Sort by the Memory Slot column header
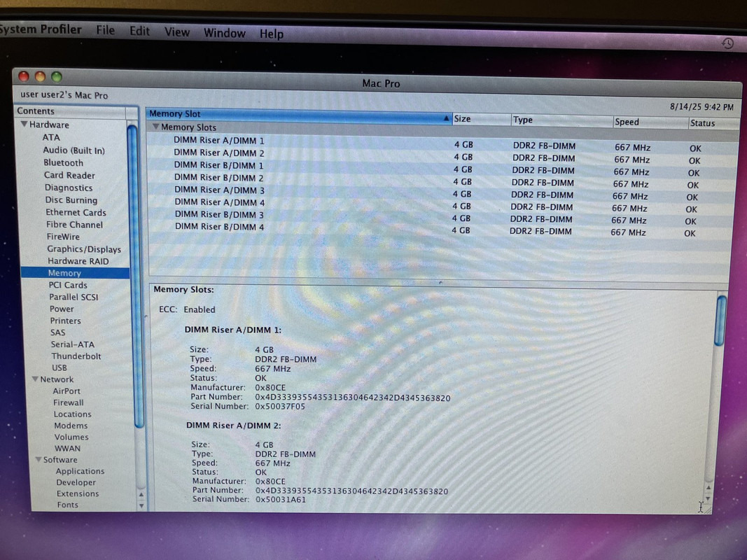The image size is (747, 560). point(299,115)
